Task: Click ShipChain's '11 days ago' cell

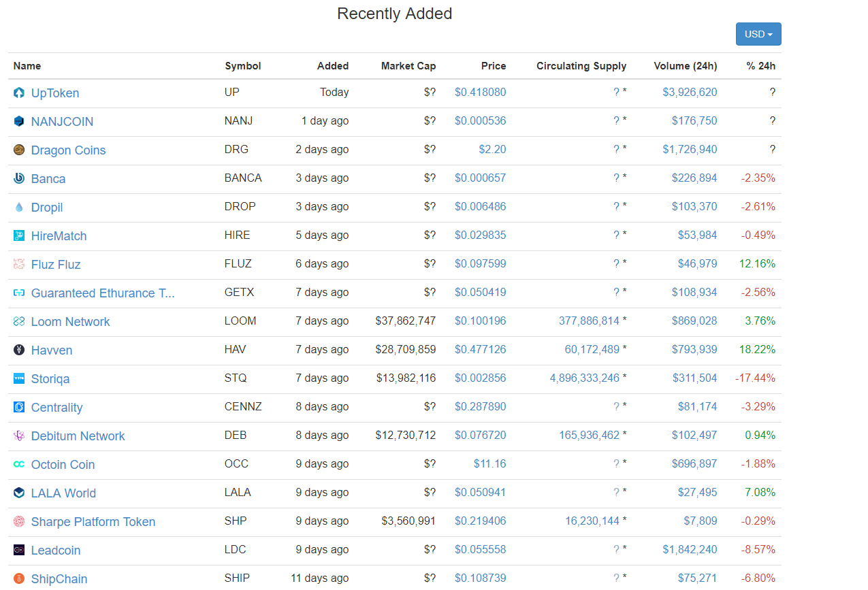Action: click(320, 578)
